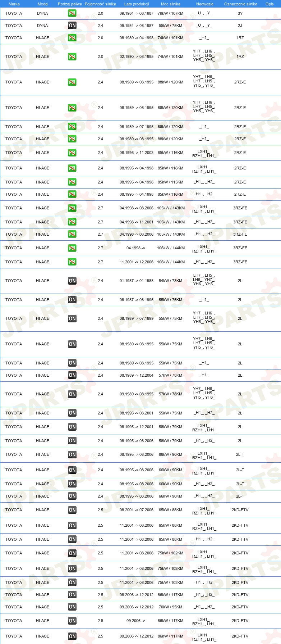Click the date range 08.1989 -> 12.2004
This screenshot has height=644, width=281.
[x=137, y=375]
